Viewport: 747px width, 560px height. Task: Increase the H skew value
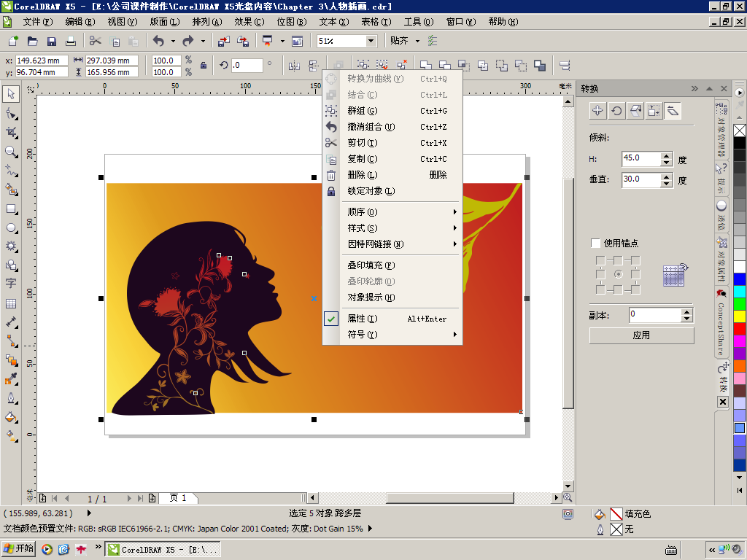click(x=667, y=156)
